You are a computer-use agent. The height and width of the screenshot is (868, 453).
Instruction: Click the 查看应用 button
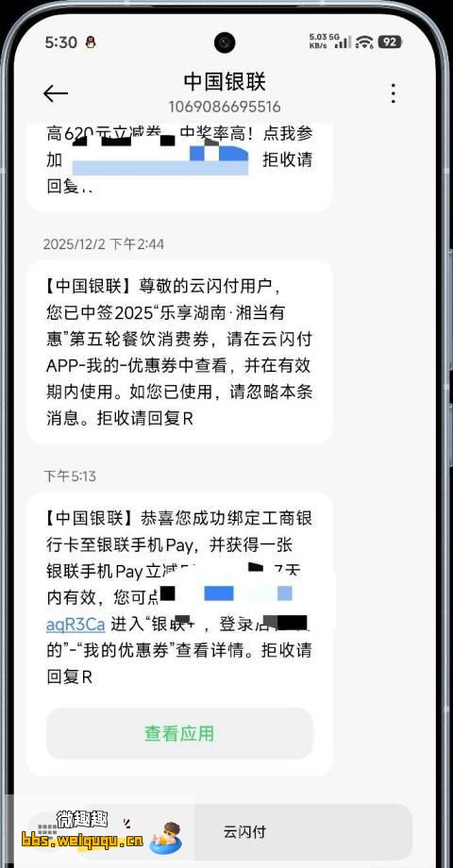coord(179,733)
